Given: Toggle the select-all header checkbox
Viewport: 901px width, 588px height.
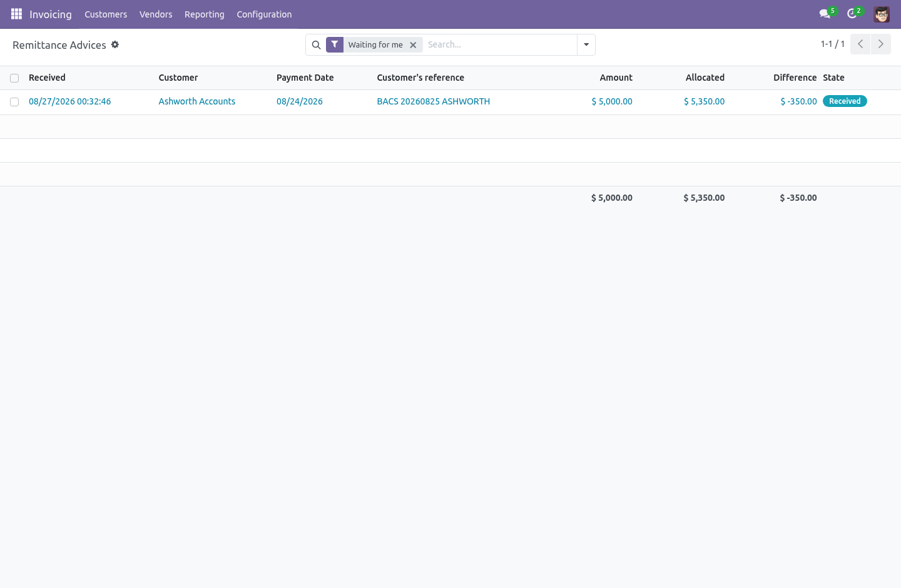Looking at the screenshot, I should pos(14,78).
